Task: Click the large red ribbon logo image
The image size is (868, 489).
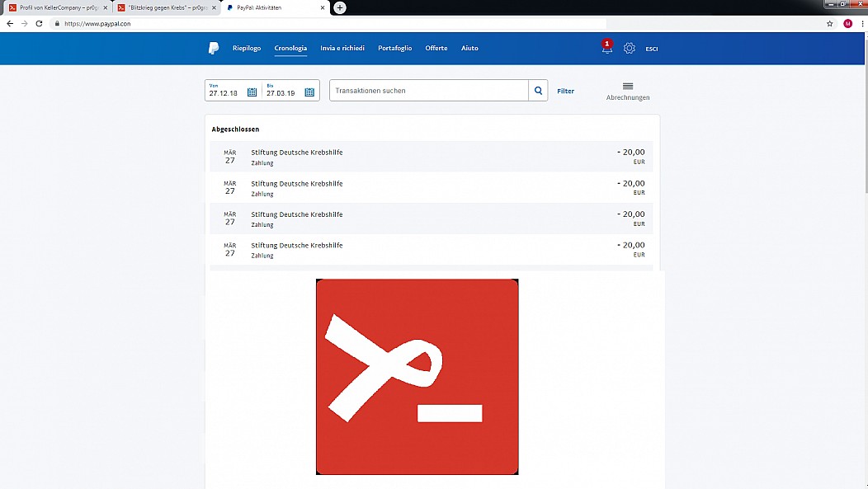Action: [417, 377]
